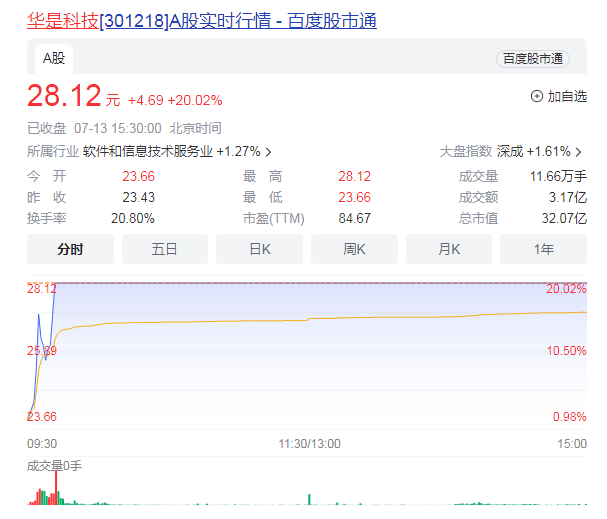The image size is (607, 519).
Task: Open the 华是科技 A股实时行情 title link
Action: [x=201, y=20]
